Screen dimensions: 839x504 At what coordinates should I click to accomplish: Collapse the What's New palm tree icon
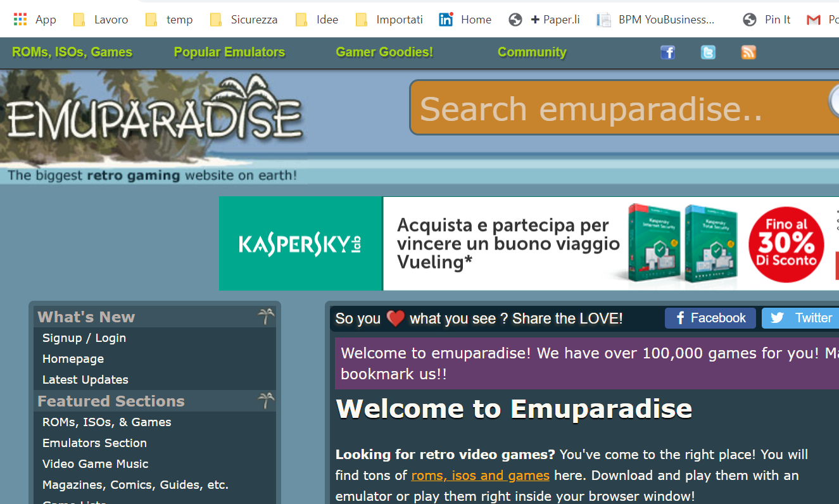click(x=266, y=317)
